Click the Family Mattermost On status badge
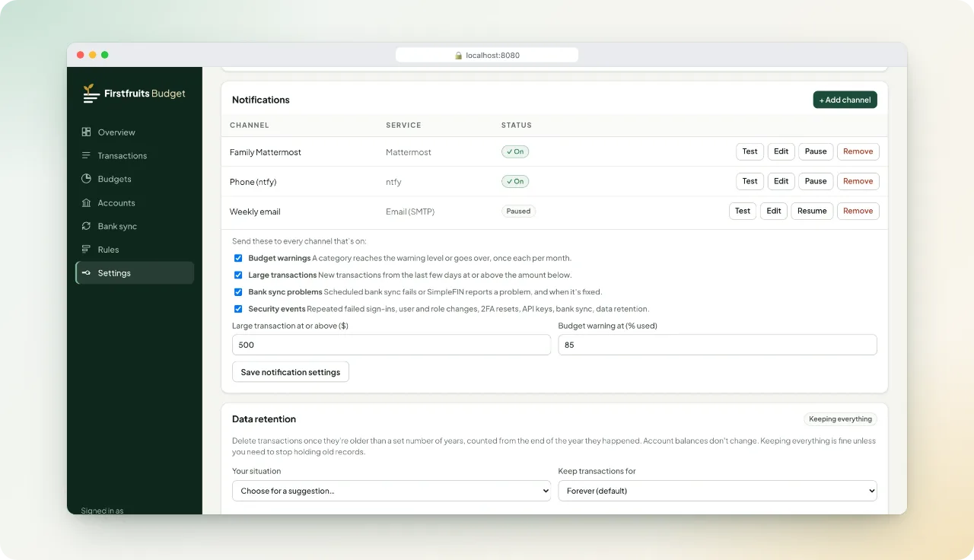 coord(515,151)
